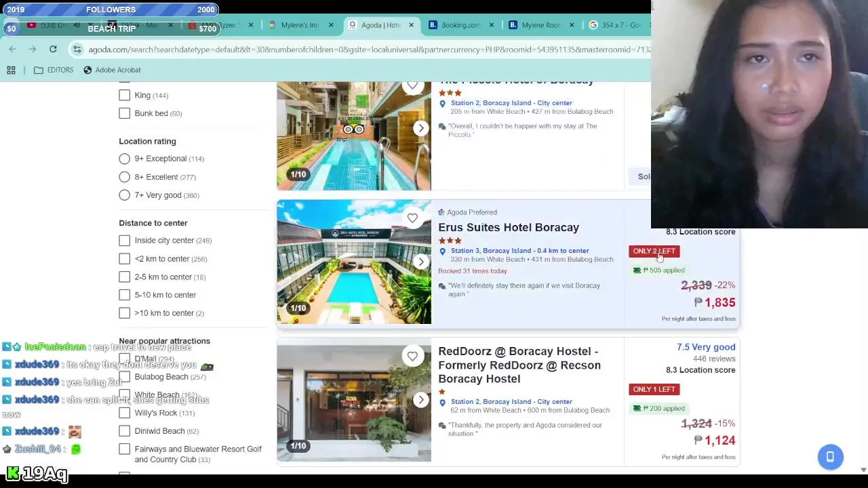Viewport: 868px width, 488px height.
Task: Open the blue floating mobile phone button
Action: tap(830, 457)
